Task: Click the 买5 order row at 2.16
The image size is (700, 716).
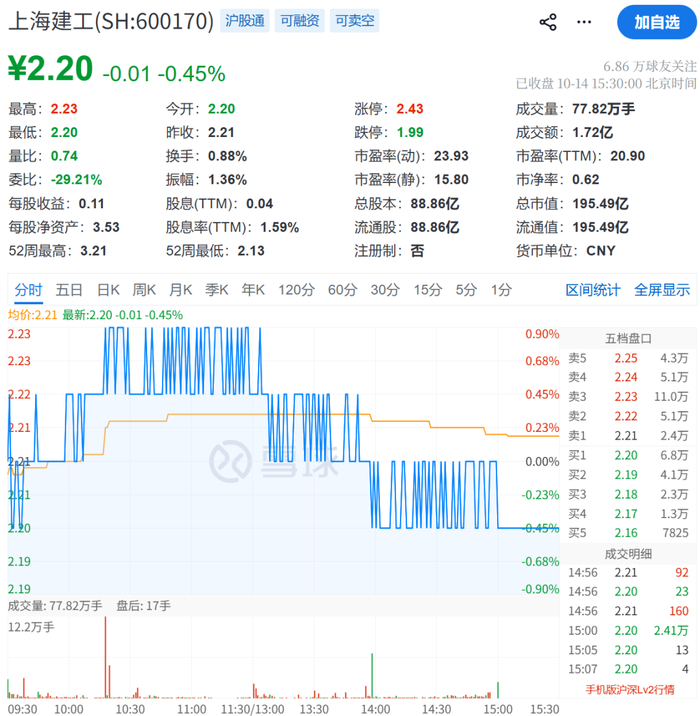Action: pos(628,533)
